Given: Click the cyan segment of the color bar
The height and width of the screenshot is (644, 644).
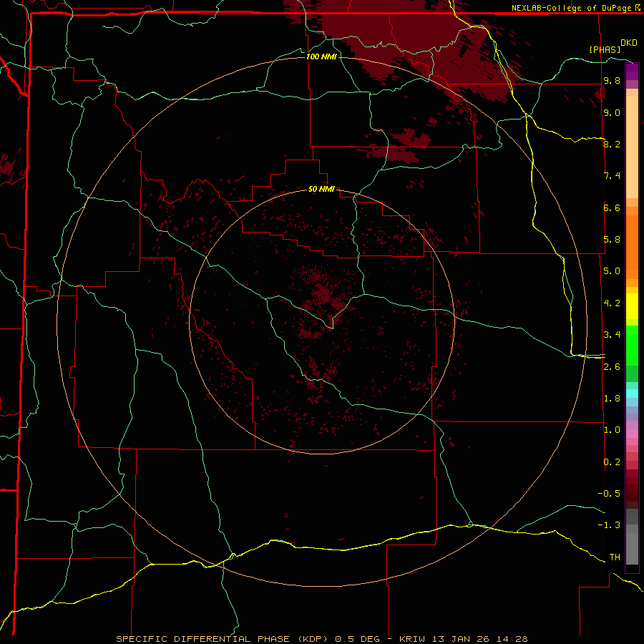Looking at the screenshot, I should click(x=632, y=394).
